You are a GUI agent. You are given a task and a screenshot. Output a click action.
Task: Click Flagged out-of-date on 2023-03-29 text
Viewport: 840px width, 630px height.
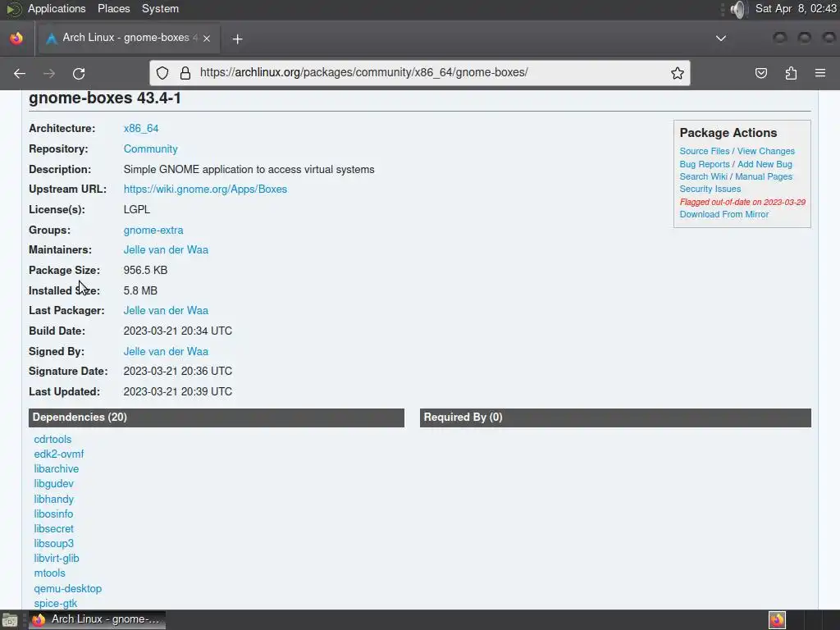pos(742,202)
